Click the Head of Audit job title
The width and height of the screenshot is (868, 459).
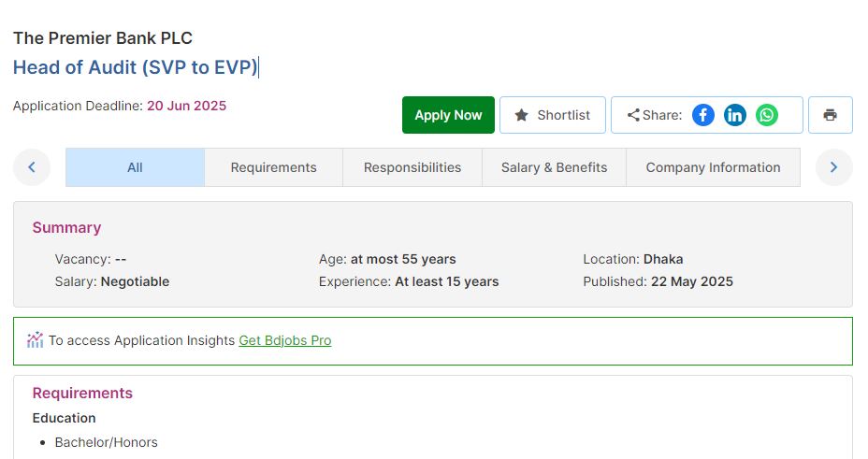[135, 67]
